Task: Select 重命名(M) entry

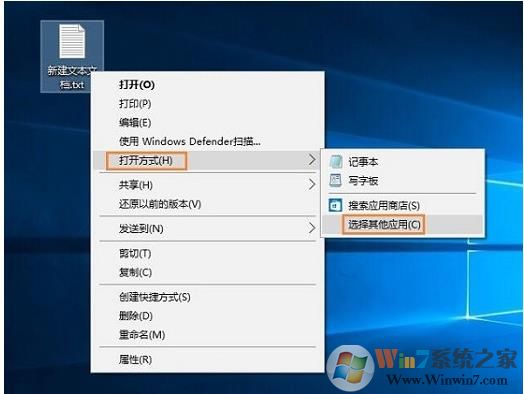Action: pyautogui.click(x=142, y=335)
